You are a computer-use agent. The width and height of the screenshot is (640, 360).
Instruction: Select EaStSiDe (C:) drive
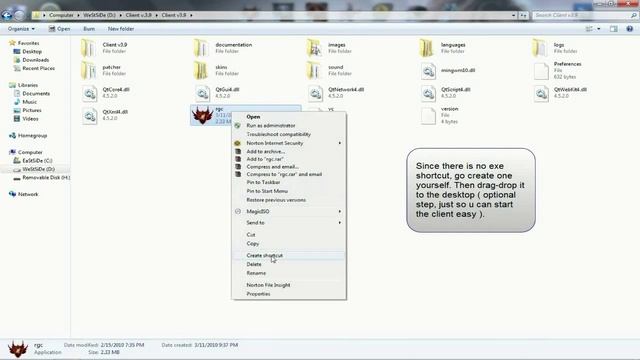coord(33,160)
